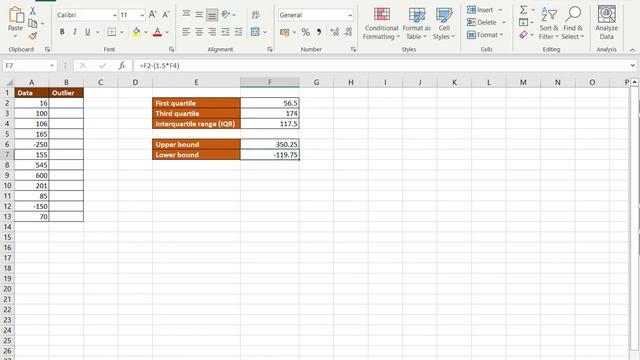The width and height of the screenshot is (640, 360).
Task: Click the AutoSum sigma icon
Action: [x=524, y=10]
